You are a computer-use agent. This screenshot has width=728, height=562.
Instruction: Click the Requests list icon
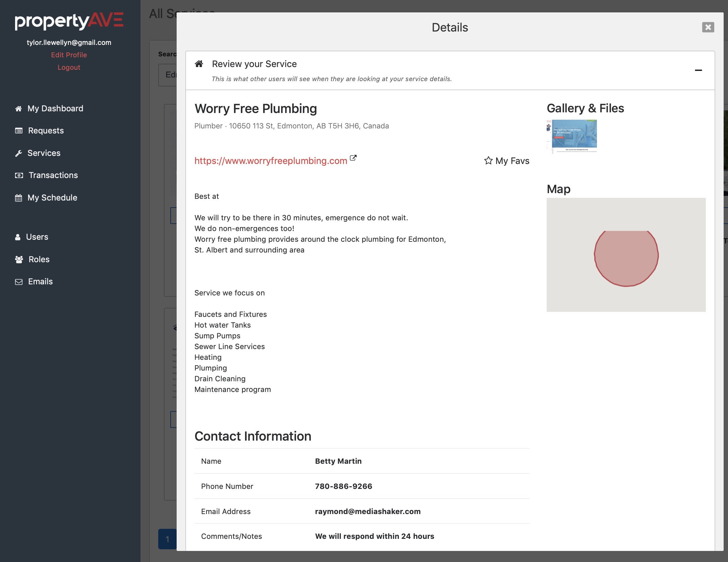pos(19,131)
